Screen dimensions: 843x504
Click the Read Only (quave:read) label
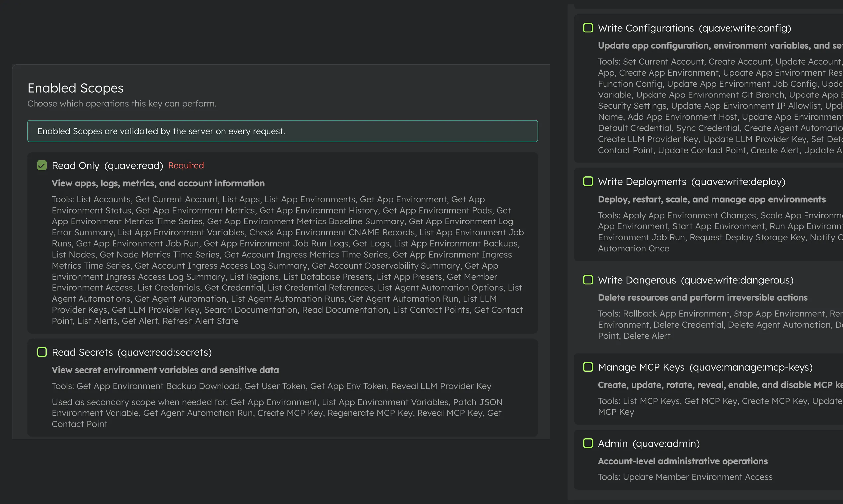(108, 166)
